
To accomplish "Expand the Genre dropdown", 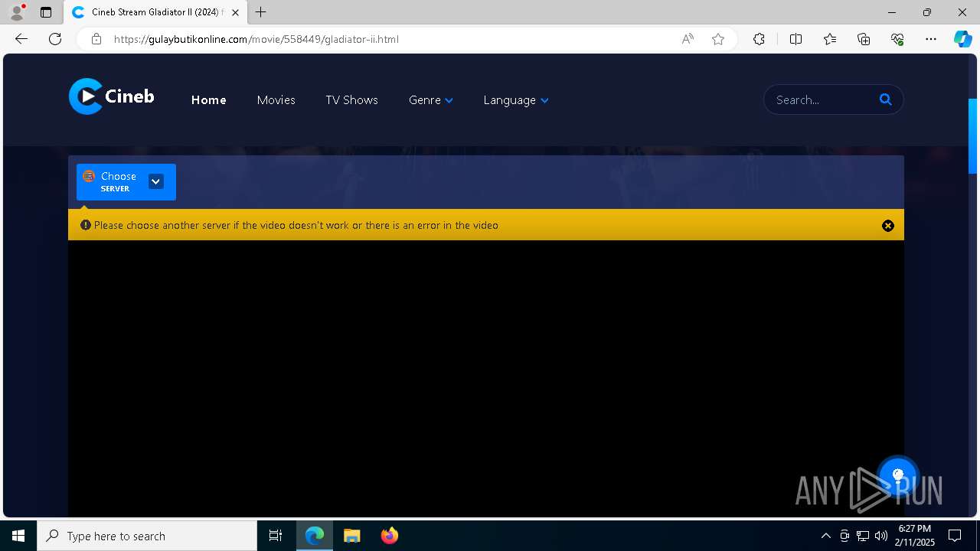I will (x=430, y=100).
